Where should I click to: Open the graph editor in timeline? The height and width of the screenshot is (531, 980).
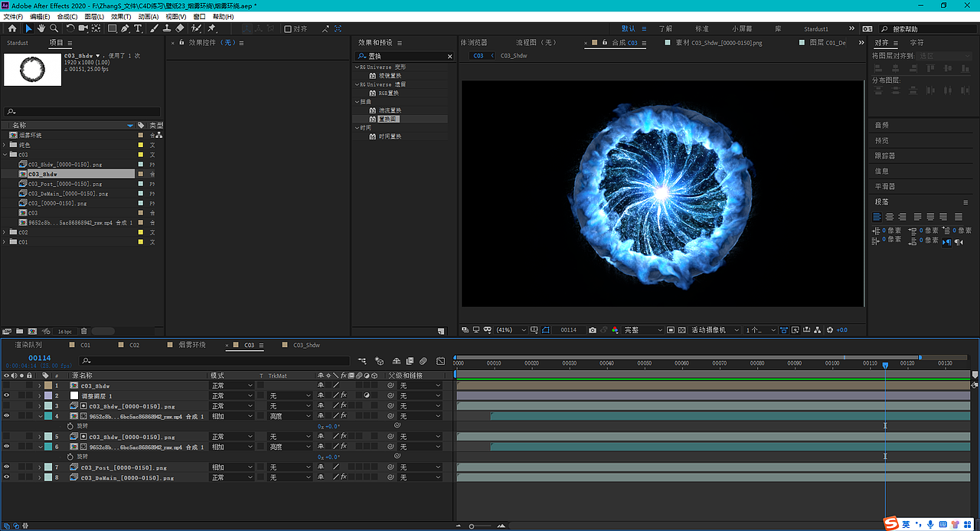pyautogui.click(x=440, y=361)
